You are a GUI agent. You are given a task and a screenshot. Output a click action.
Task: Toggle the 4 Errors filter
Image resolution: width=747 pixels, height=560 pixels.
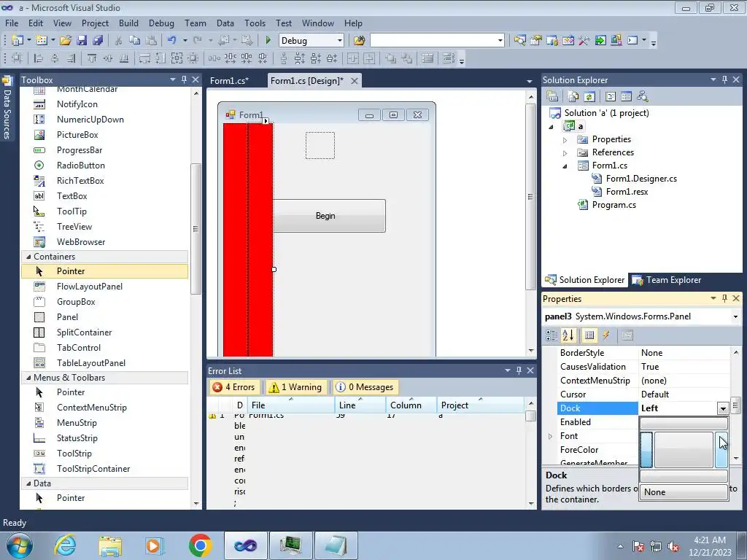(233, 387)
